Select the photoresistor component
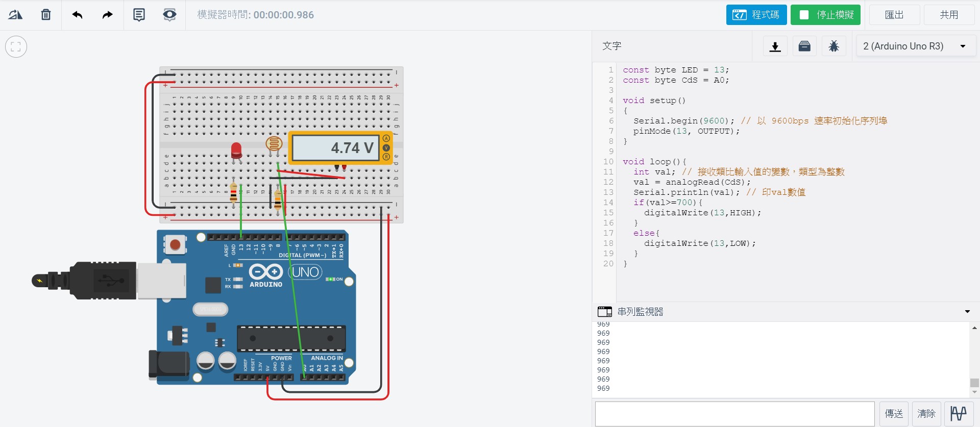 coord(274,145)
